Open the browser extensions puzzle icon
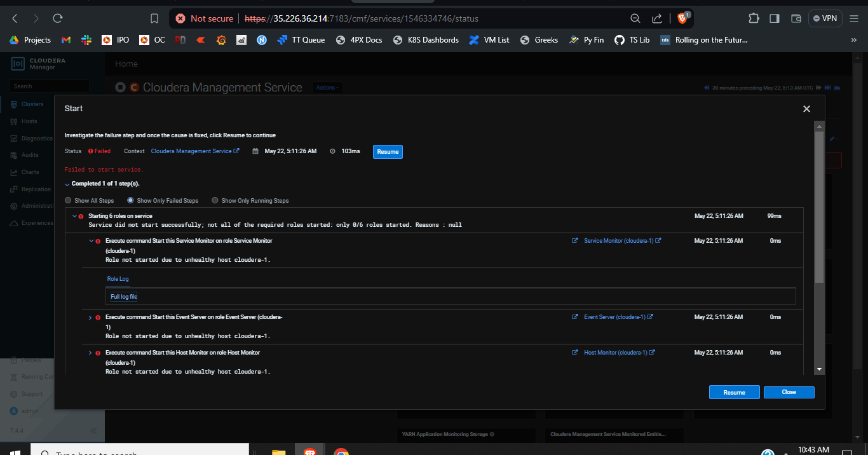This screenshot has width=868, height=455. (x=754, y=18)
